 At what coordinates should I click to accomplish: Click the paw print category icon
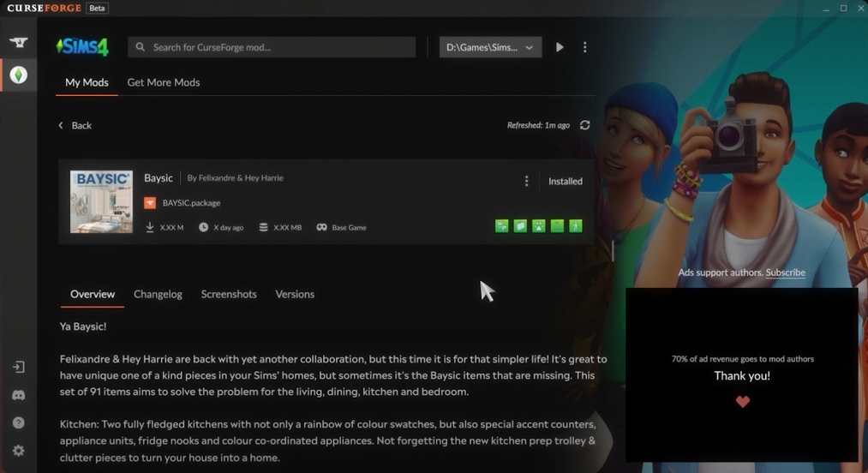(538, 226)
